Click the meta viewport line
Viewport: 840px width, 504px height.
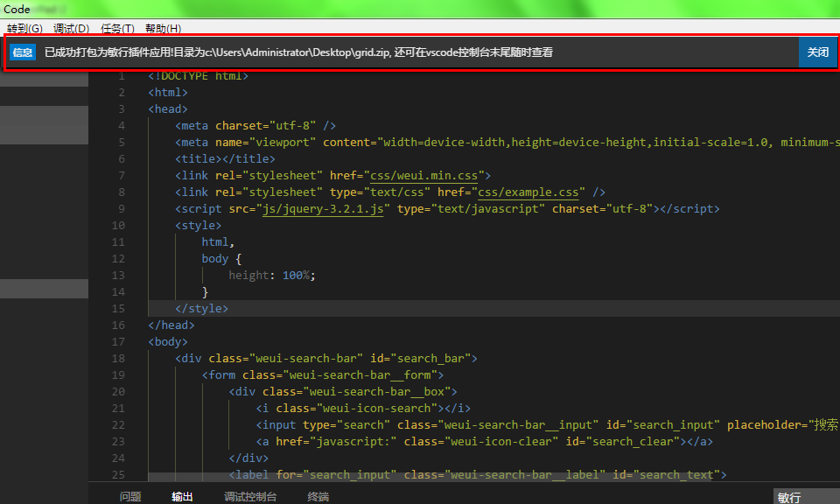(x=507, y=142)
